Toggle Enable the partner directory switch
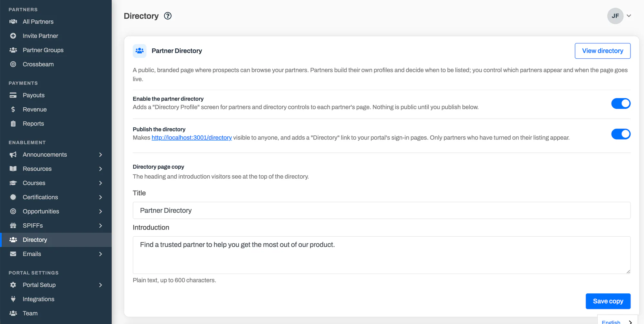Image resolution: width=644 pixels, height=324 pixels. point(620,103)
